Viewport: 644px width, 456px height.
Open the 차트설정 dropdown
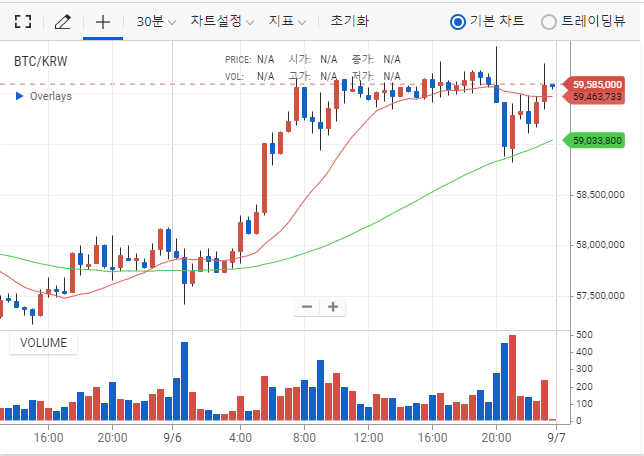[222, 21]
